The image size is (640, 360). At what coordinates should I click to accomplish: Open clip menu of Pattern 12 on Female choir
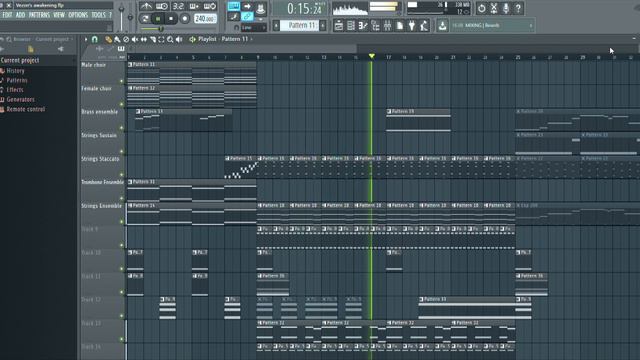point(130,88)
